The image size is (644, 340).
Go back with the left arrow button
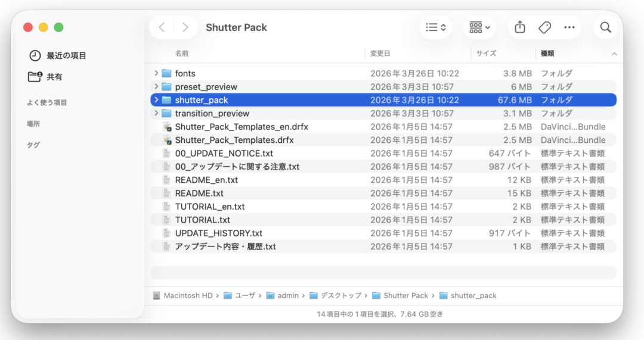coord(162,27)
